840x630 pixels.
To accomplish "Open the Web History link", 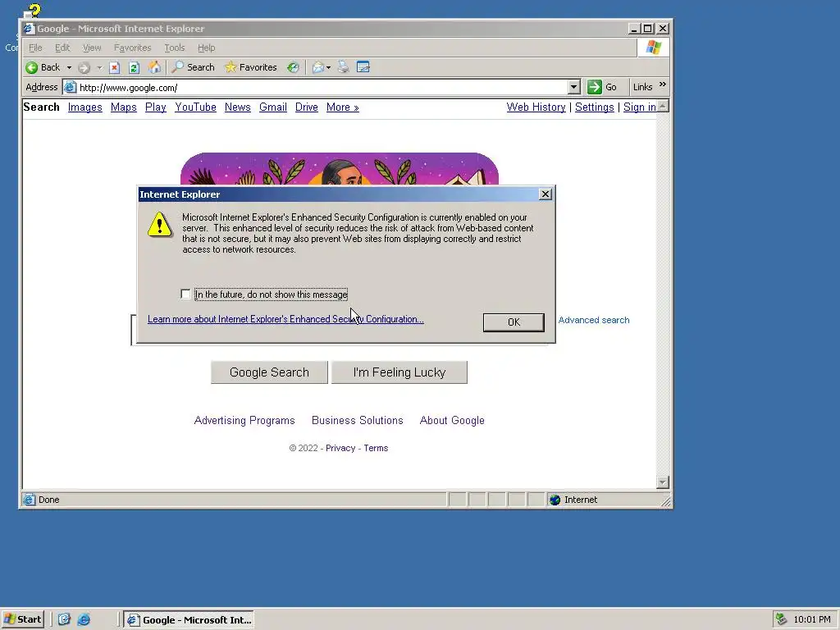I will [x=536, y=107].
